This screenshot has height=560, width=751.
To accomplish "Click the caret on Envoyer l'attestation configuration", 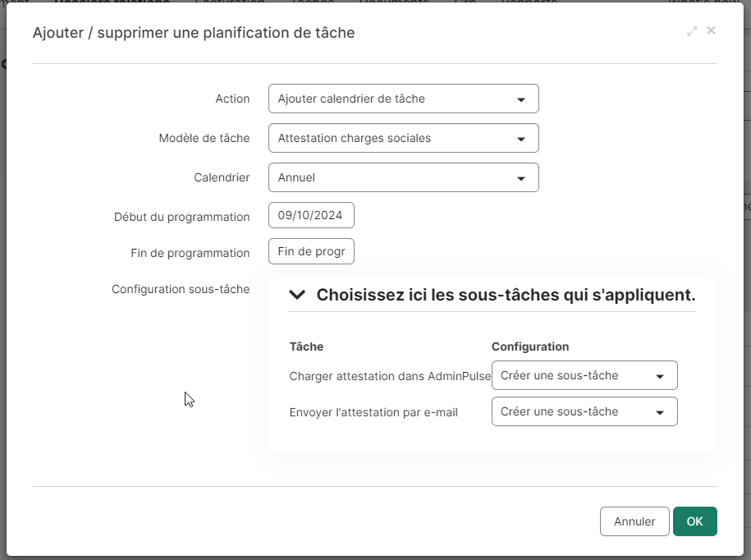I will coord(660,412).
